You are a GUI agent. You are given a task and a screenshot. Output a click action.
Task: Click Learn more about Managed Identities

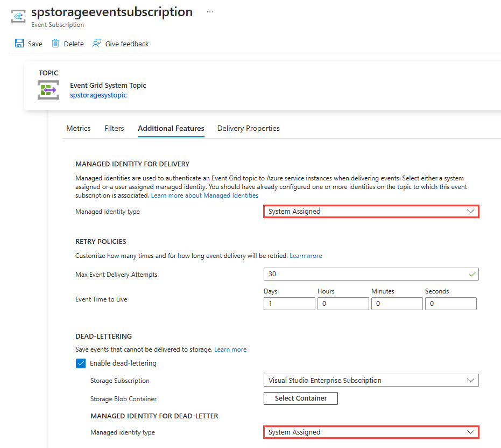pyautogui.click(x=204, y=195)
